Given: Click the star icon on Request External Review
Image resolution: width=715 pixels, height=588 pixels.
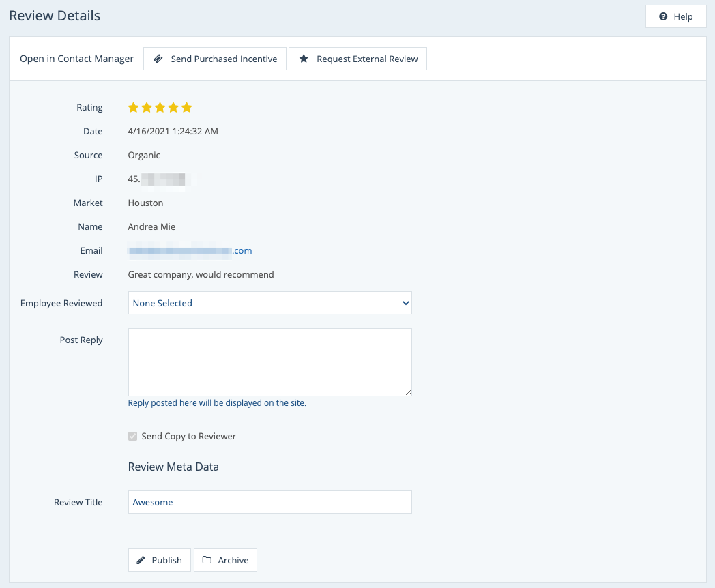Looking at the screenshot, I should click(x=304, y=59).
